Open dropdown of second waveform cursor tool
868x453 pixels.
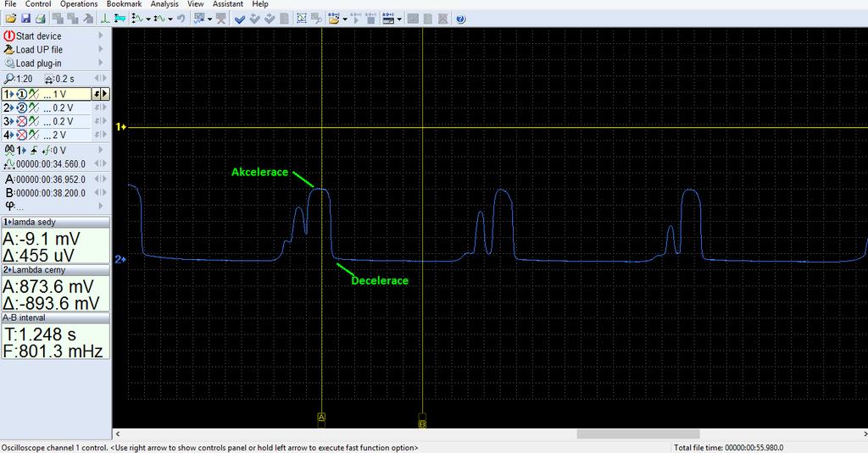point(170,19)
